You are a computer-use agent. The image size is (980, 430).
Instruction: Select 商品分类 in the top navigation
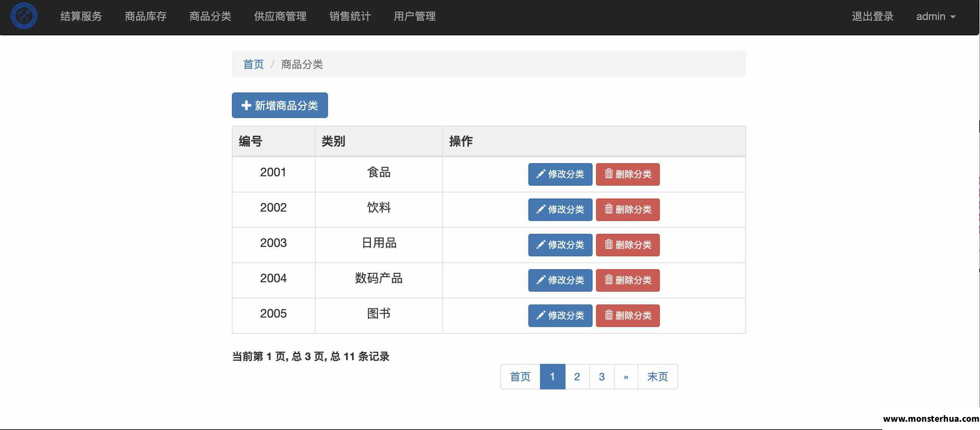tap(210, 17)
